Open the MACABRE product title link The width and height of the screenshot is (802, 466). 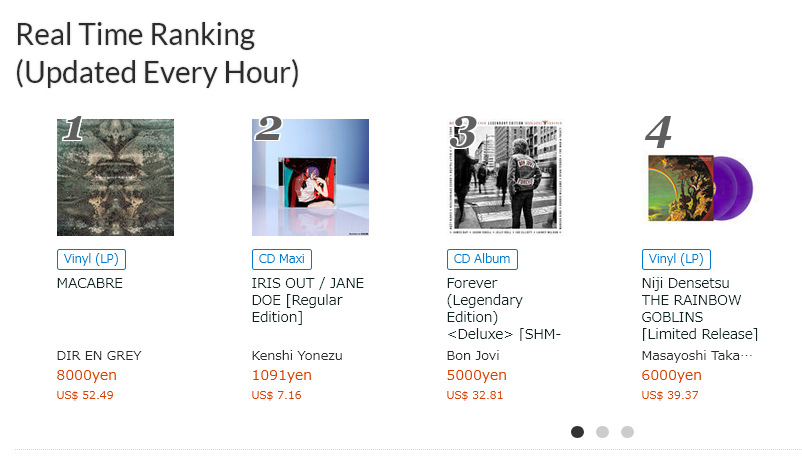click(x=90, y=283)
